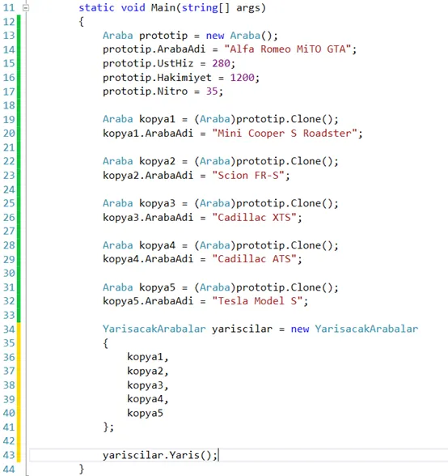Click the value 35 on Nitro line
The image size is (448, 476).
pyautogui.click(x=212, y=91)
